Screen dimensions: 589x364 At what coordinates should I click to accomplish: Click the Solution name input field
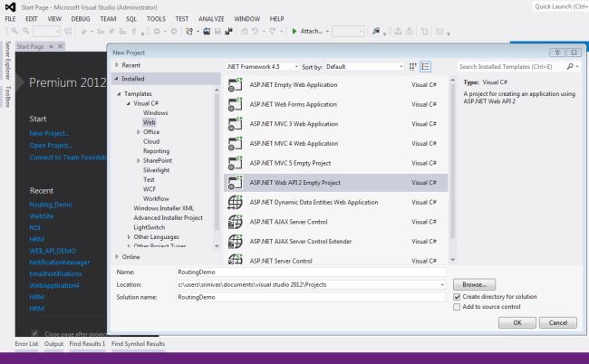click(311, 297)
